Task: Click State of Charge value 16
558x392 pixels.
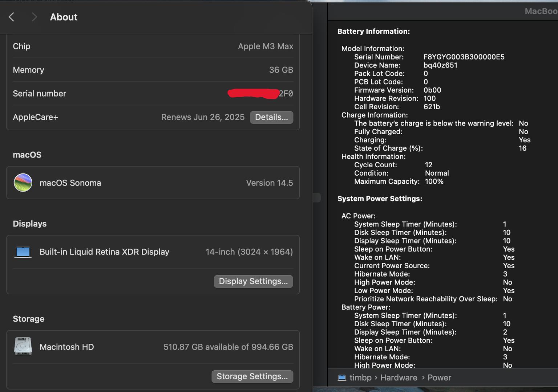Action: tap(522, 148)
